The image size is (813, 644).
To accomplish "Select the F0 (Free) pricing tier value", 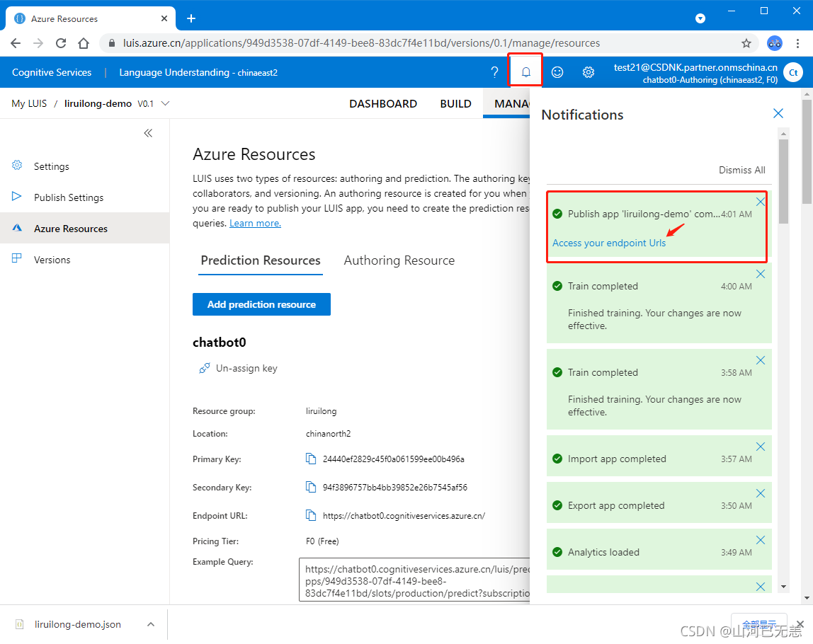I will (x=322, y=541).
